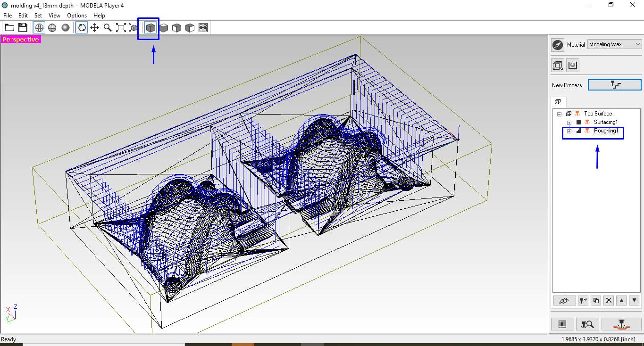
Task: Click the model box settings icon
Action: pyautogui.click(x=558, y=66)
